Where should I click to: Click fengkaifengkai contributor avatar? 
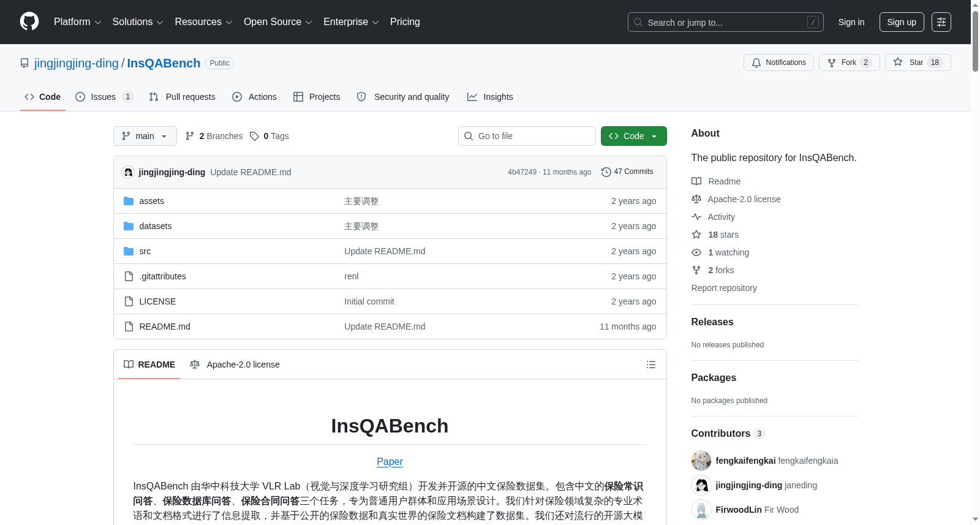pyautogui.click(x=701, y=461)
